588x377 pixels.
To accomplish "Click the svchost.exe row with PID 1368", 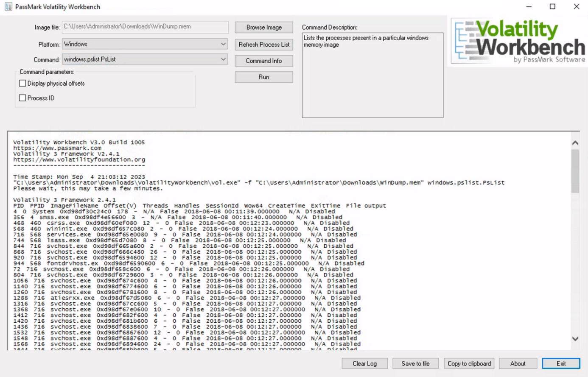I will point(187,310).
